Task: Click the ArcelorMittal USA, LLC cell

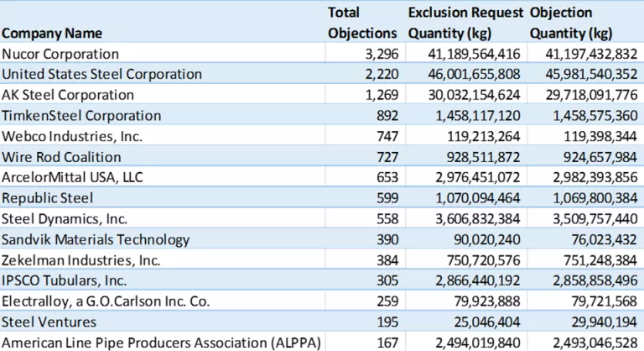Action: (x=73, y=177)
